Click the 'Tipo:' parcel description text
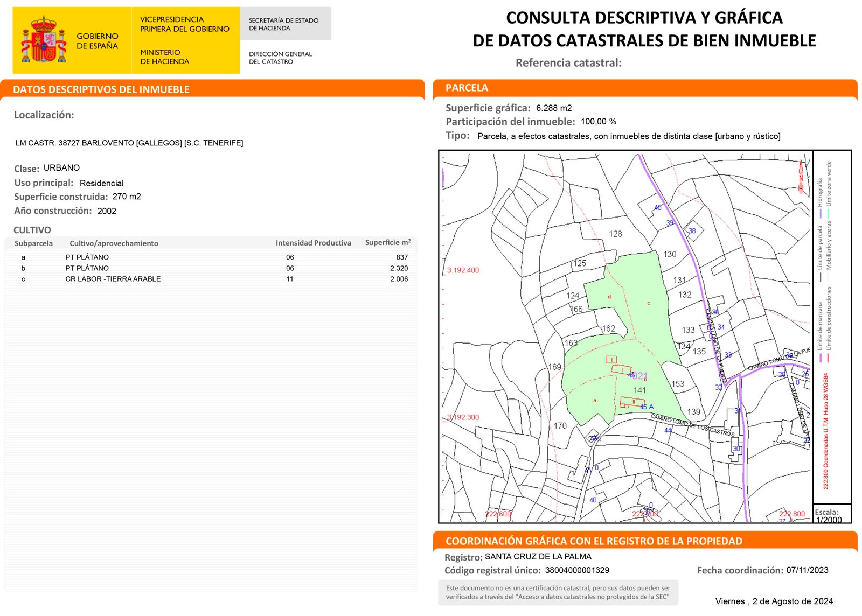Screen dimensions: 862x616 [629, 136]
